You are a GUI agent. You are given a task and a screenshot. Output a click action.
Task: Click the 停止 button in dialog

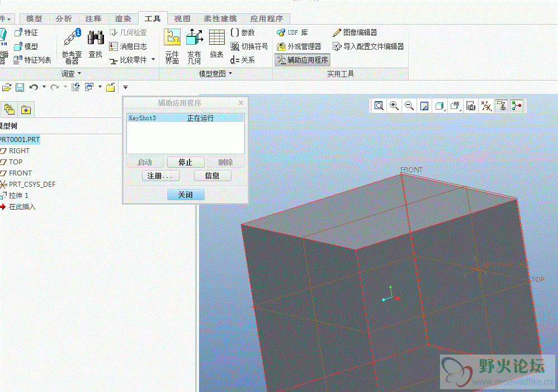pyautogui.click(x=186, y=162)
